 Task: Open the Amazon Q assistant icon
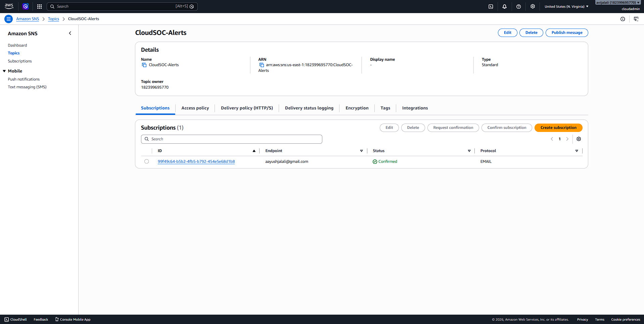click(x=26, y=6)
